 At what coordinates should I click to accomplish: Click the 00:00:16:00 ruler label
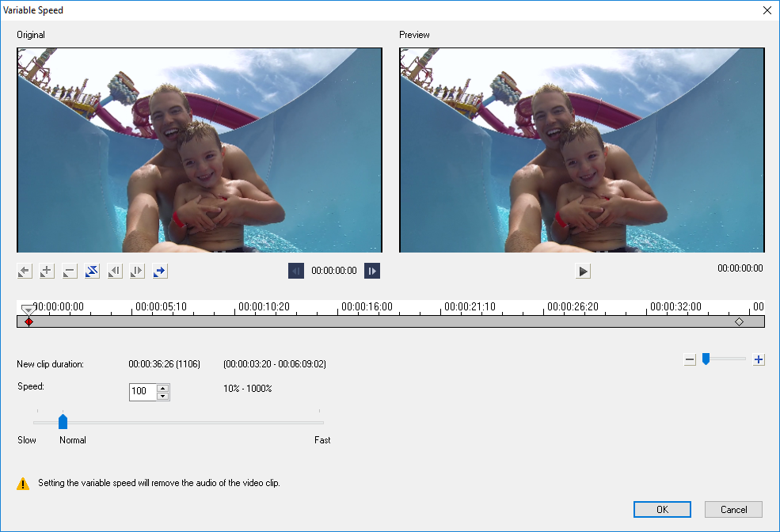(367, 306)
